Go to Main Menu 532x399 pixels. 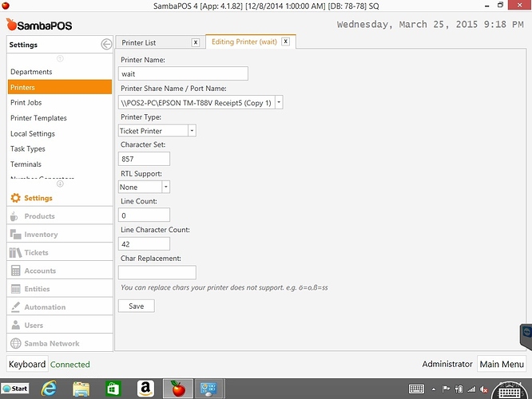[502, 364]
